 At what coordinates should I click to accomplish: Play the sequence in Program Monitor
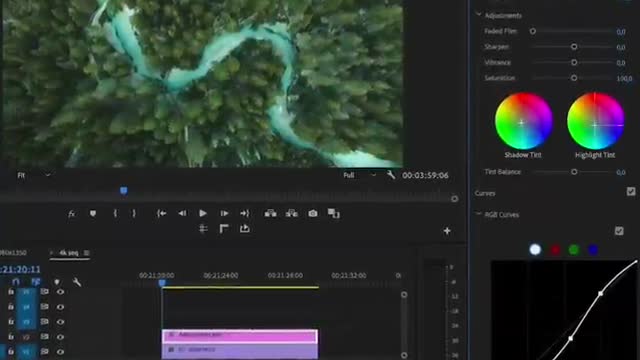(203, 213)
